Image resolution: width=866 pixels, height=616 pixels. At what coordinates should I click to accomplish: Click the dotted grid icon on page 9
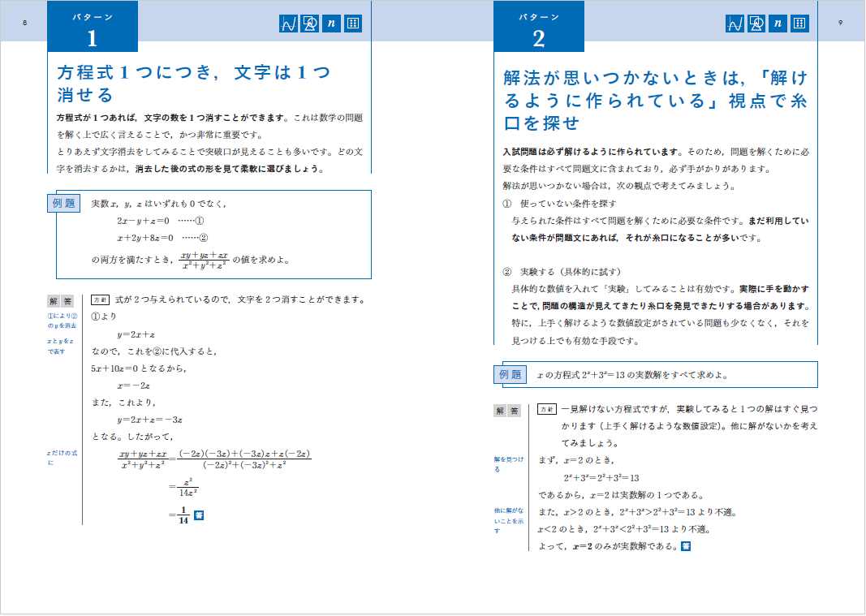[799, 24]
